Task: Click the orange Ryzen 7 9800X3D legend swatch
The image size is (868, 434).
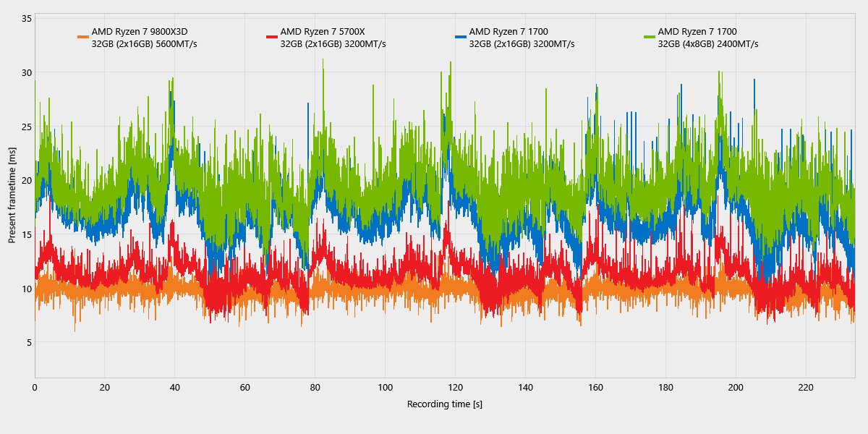Action: 83,37
